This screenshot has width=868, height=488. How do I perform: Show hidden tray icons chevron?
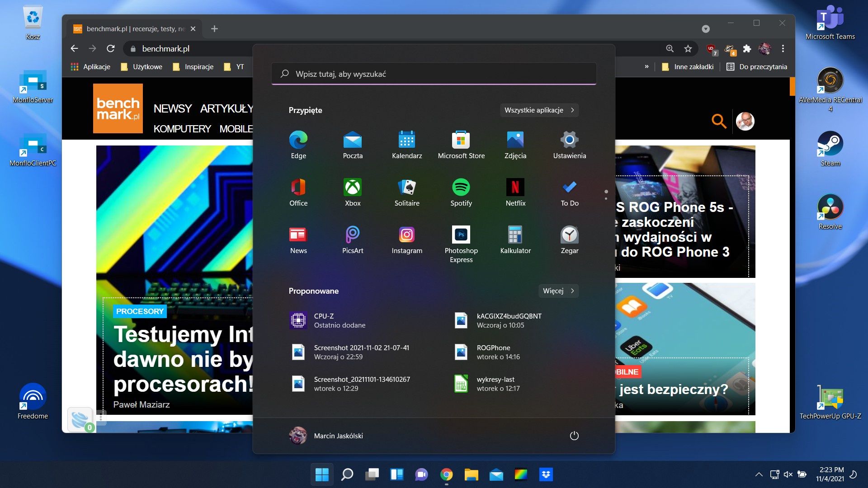pyautogui.click(x=759, y=474)
